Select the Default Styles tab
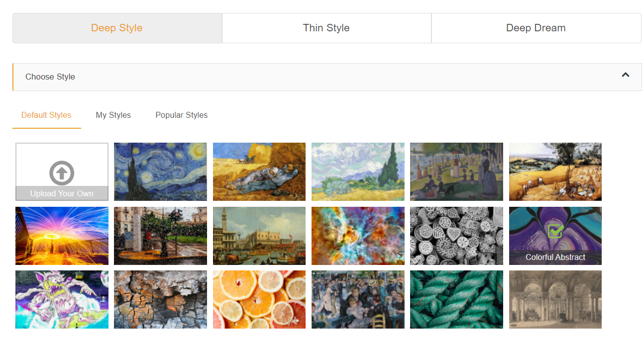Image resolution: width=644 pixels, height=341 pixels. (46, 115)
